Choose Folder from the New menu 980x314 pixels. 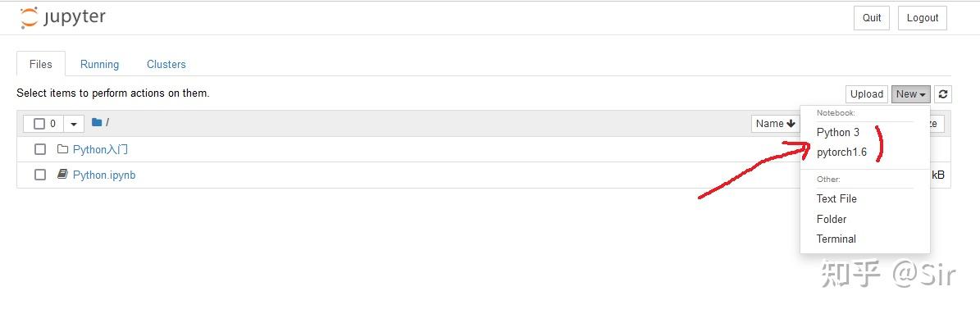(832, 219)
